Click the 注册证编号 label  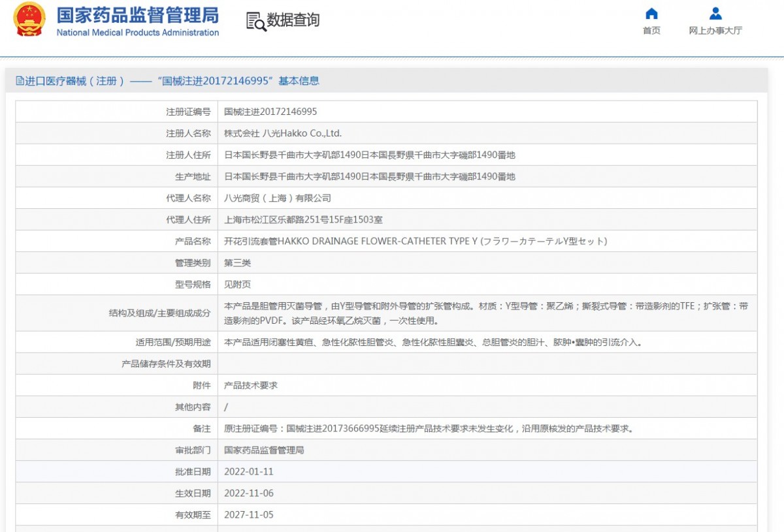click(x=188, y=112)
